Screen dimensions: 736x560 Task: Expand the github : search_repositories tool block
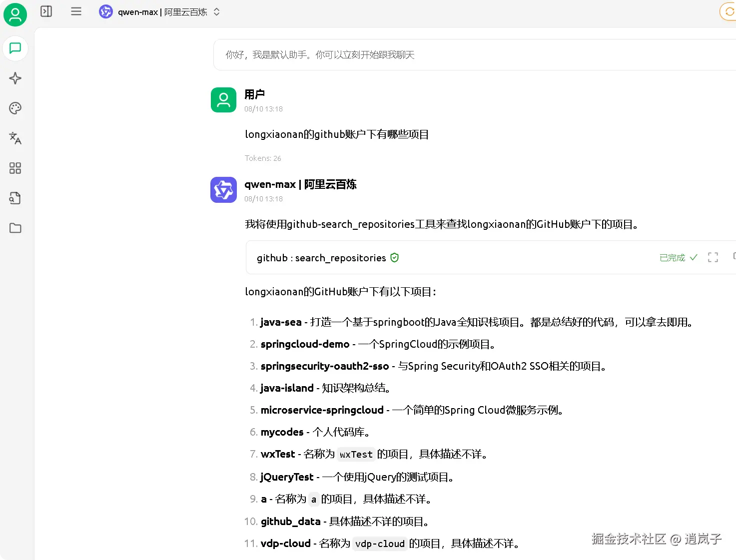click(491, 257)
